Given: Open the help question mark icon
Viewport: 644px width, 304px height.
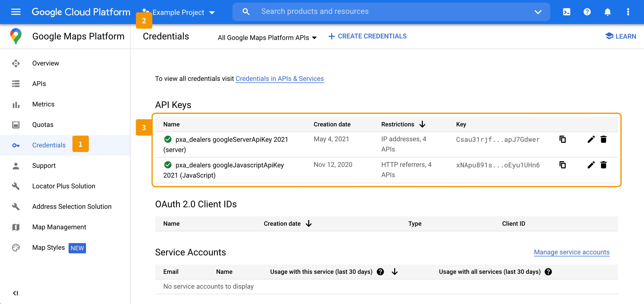Looking at the screenshot, I should [587, 12].
